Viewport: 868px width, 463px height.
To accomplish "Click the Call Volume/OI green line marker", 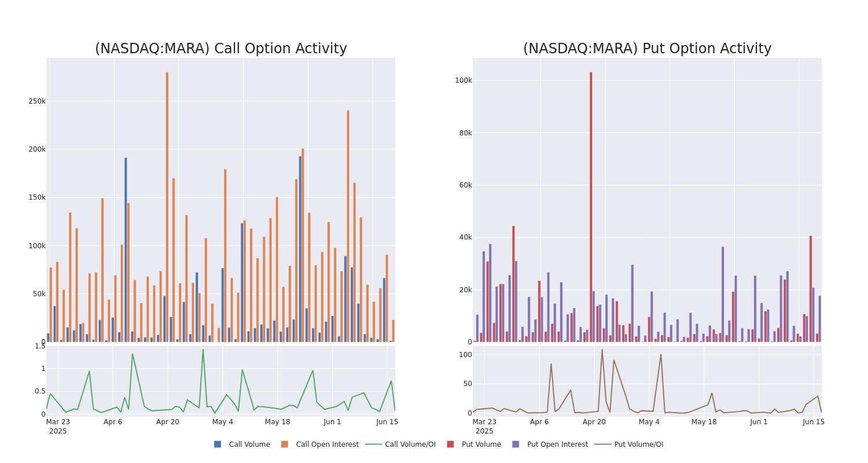I will tap(373, 444).
